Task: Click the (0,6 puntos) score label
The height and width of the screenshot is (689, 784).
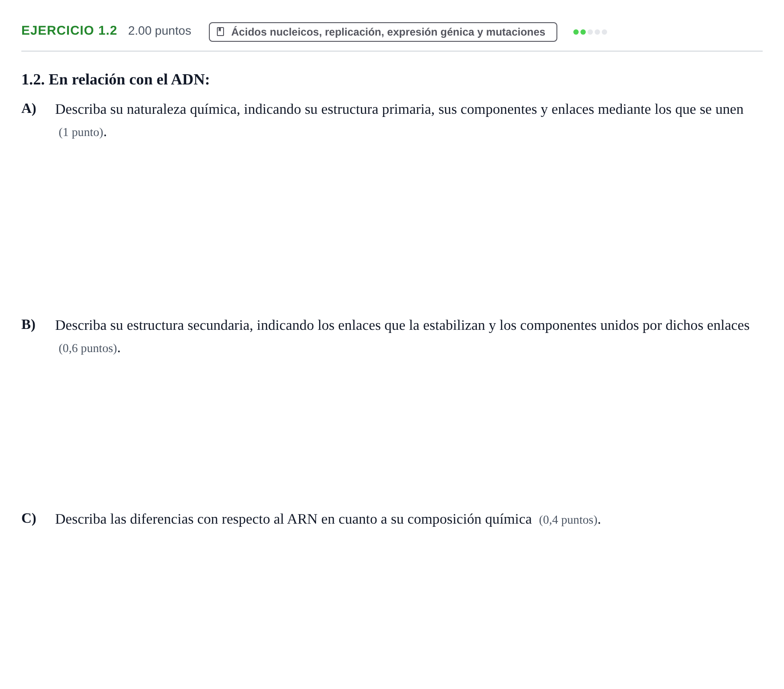Action: (x=88, y=349)
